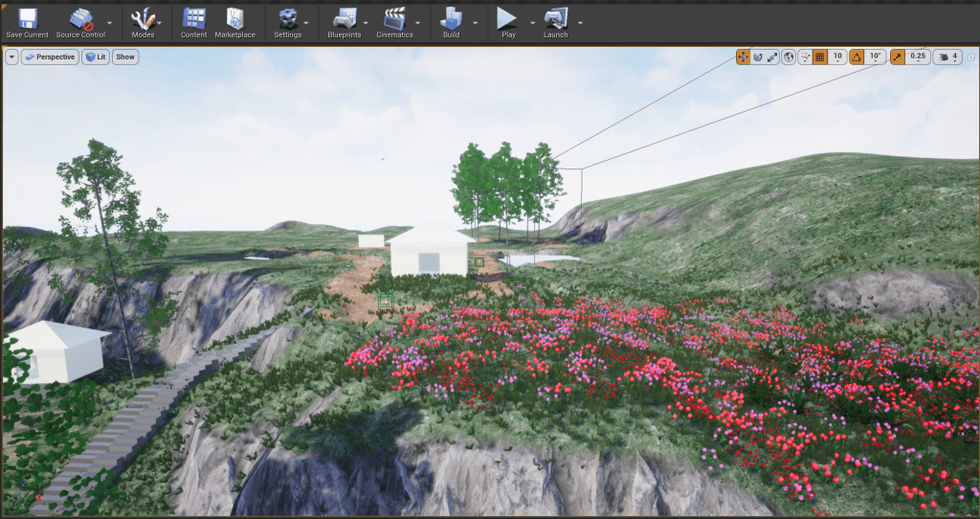Image resolution: width=980 pixels, height=519 pixels.
Task: Select the rotate gizmo tool
Action: pyautogui.click(x=757, y=56)
